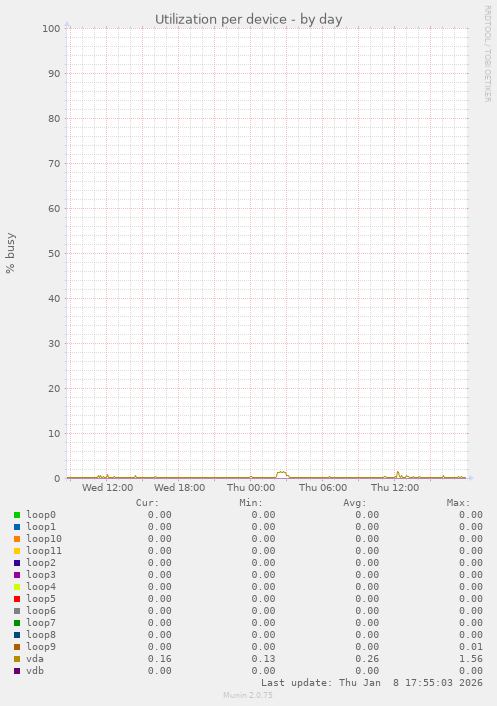Screen dimensions: 497x706
Task: Click the loop6 gray color swatch
Action: coord(17,611)
